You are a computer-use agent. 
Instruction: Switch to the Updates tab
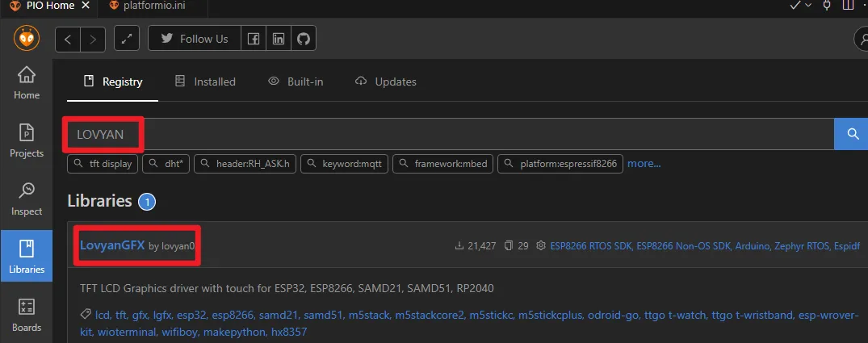point(385,82)
